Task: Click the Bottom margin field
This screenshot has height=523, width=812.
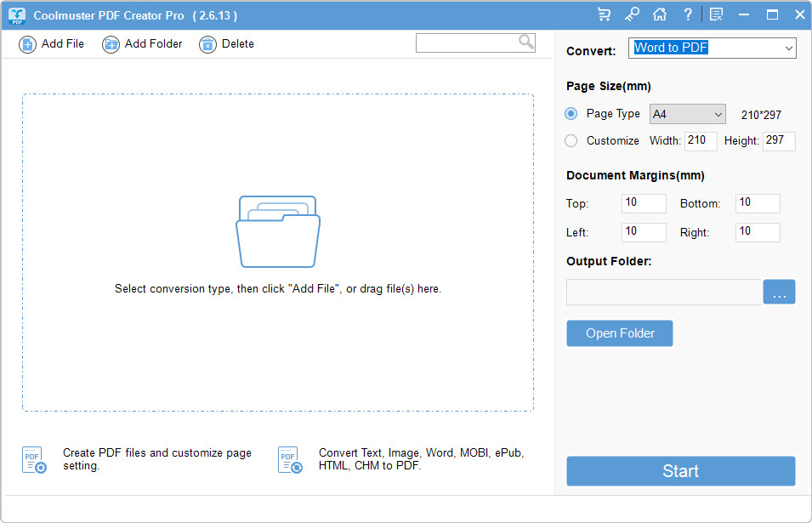Action: (758, 203)
